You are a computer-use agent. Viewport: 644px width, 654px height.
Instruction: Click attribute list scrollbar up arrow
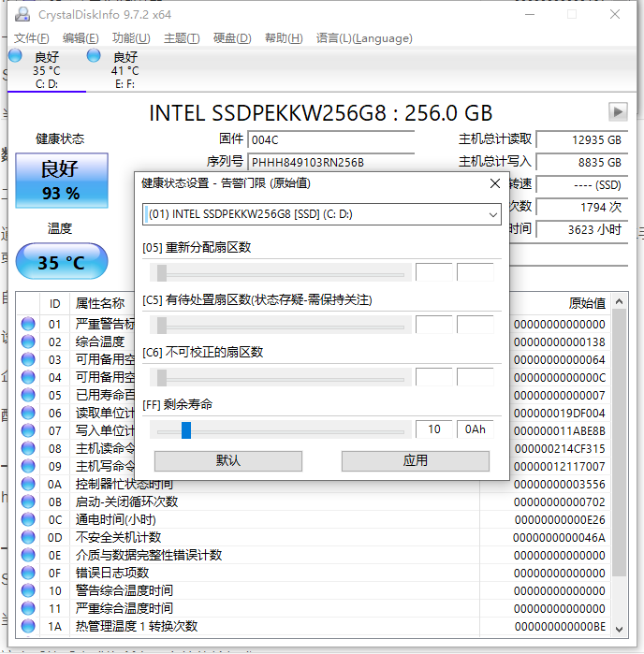(x=620, y=301)
